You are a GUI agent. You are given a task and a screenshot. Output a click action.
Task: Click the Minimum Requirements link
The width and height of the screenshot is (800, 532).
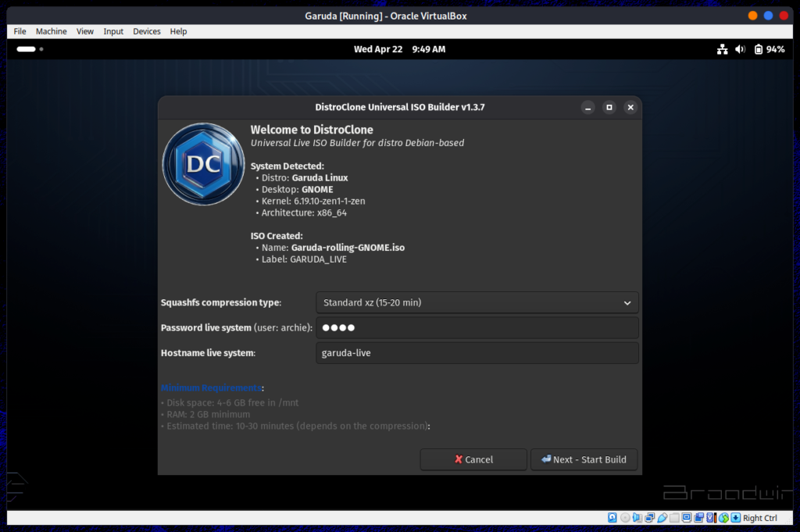(209, 388)
